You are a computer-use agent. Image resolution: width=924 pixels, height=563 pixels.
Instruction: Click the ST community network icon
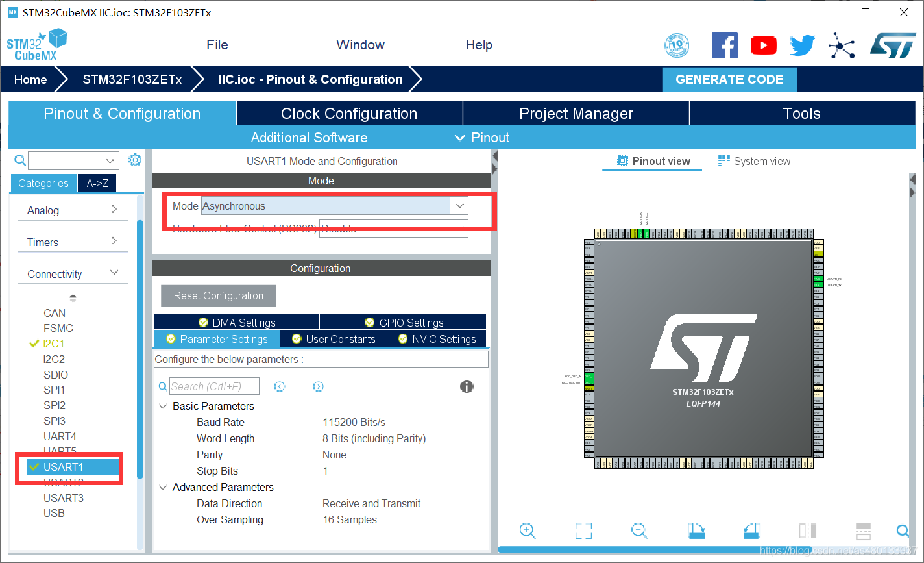click(x=842, y=45)
